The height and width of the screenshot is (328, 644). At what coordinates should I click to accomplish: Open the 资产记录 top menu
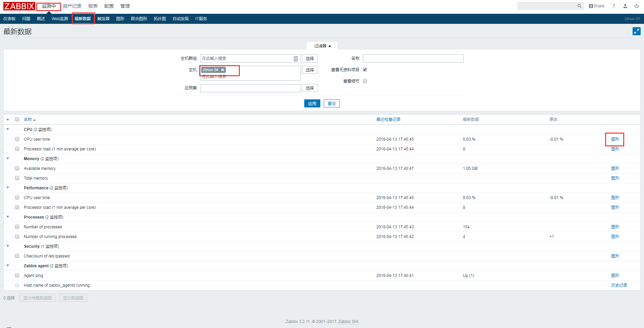coord(72,6)
